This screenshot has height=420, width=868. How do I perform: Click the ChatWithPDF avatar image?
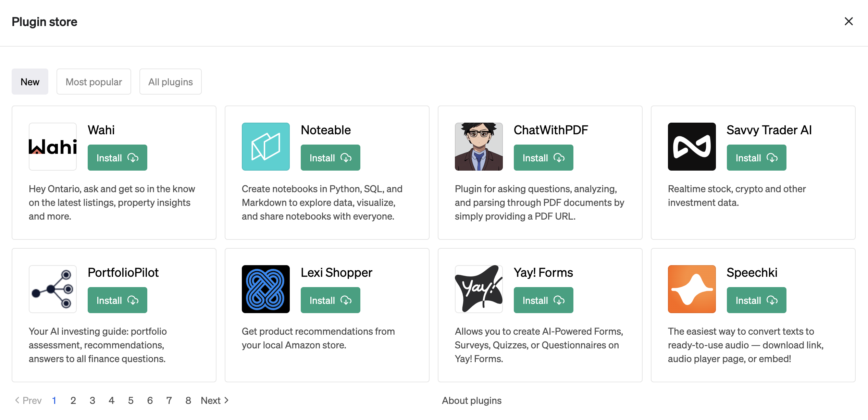(x=479, y=147)
